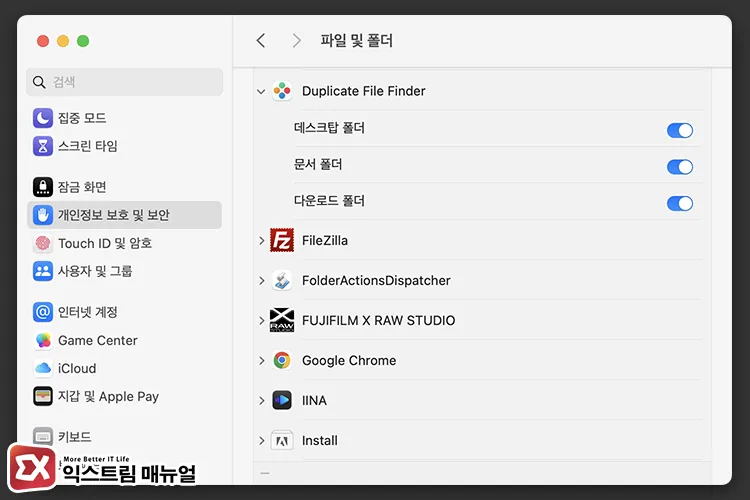Open 지갑 및 Apple Pay settings
The width and height of the screenshot is (750, 500).
tap(124, 396)
